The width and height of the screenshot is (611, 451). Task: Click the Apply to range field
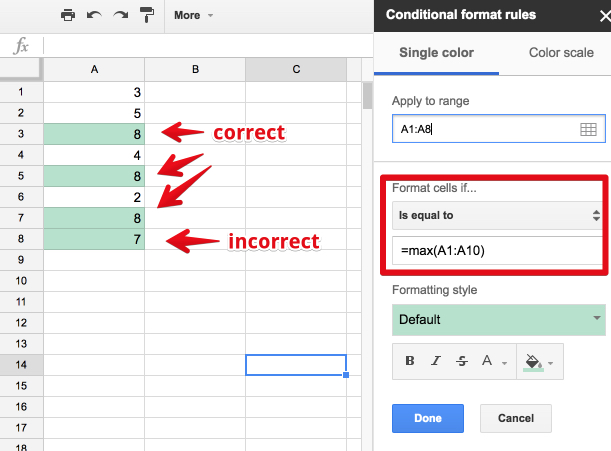coord(484,130)
